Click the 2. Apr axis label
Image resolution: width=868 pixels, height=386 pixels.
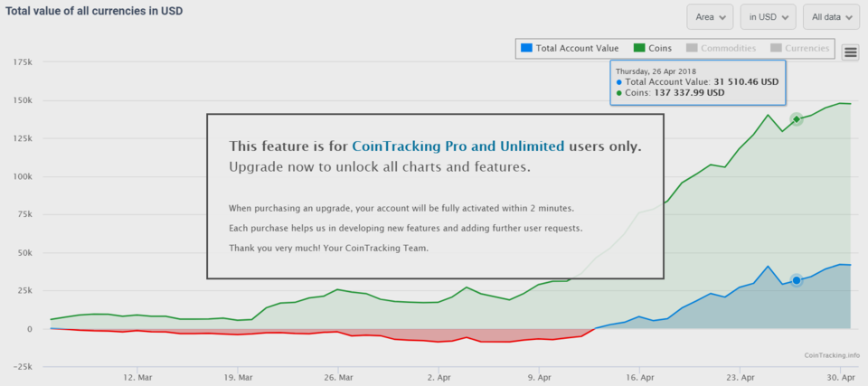click(x=438, y=377)
